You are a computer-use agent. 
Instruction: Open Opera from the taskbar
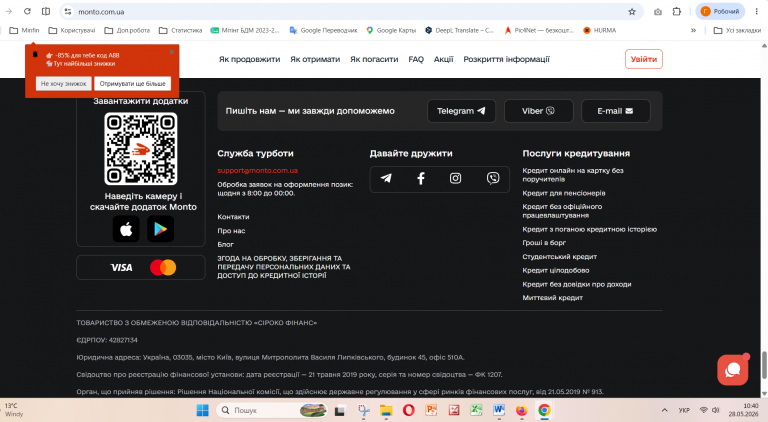click(408, 410)
